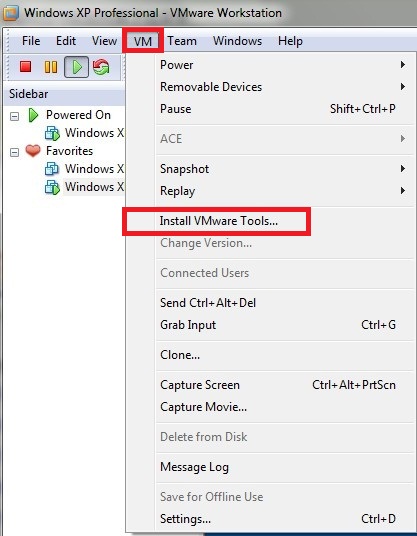This screenshot has width=417, height=536.
Task: Click the VMware Workstation title bar icon
Action: pos(10,13)
